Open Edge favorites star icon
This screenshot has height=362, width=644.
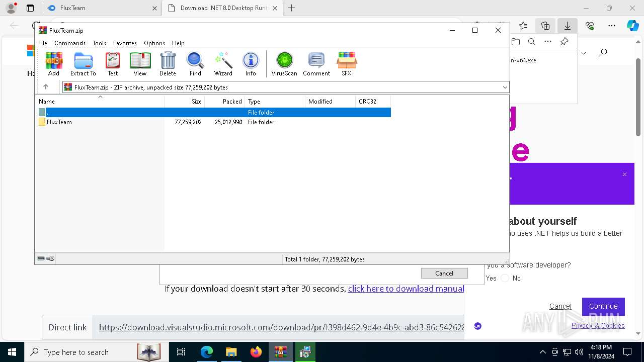(x=523, y=26)
